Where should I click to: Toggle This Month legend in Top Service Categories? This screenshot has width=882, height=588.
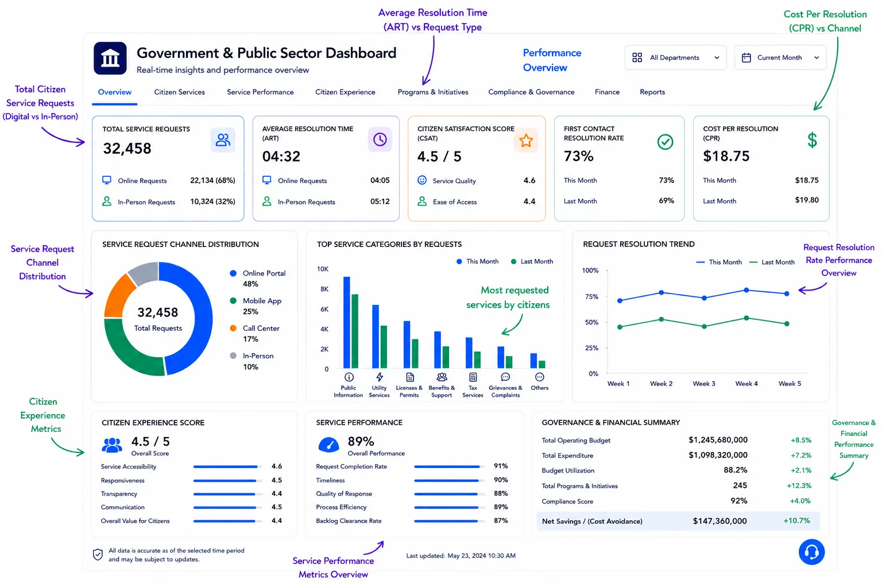point(477,261)
